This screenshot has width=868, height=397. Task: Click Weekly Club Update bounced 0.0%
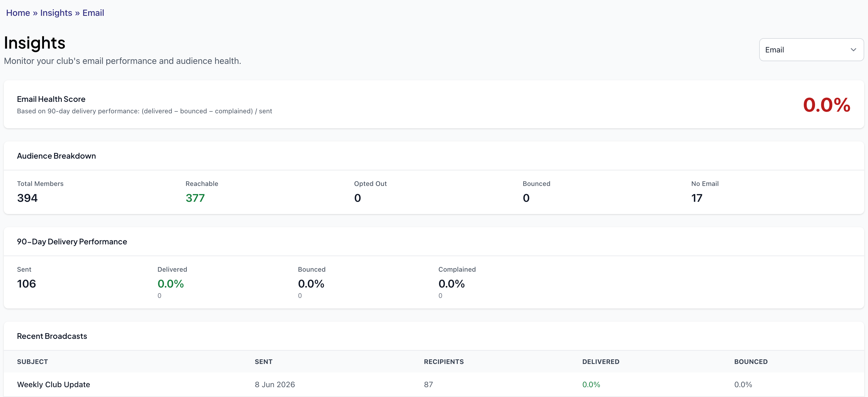click(x=743, y=384)
